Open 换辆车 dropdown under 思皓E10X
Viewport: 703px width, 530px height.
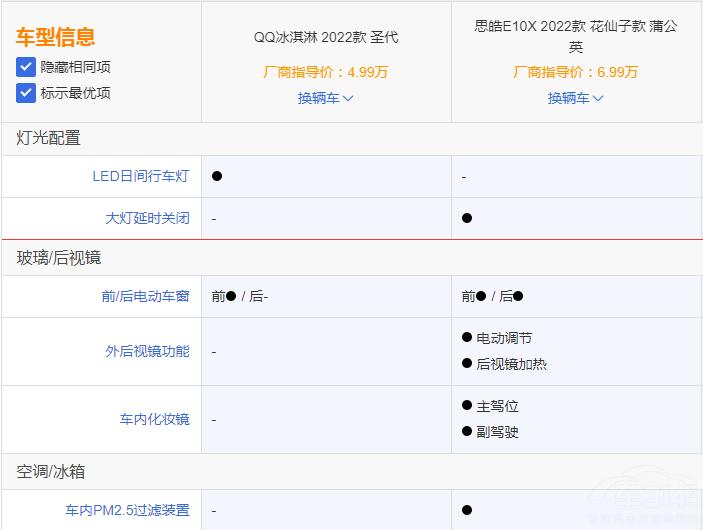pyautogui.click(x=576, y=98)
